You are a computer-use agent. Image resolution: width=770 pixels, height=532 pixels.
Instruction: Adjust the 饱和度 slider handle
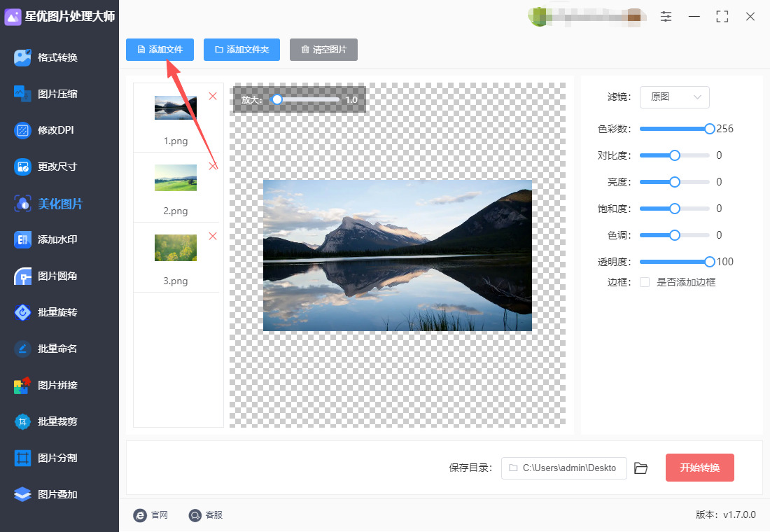pyautogui.click(x=675, y=209)
